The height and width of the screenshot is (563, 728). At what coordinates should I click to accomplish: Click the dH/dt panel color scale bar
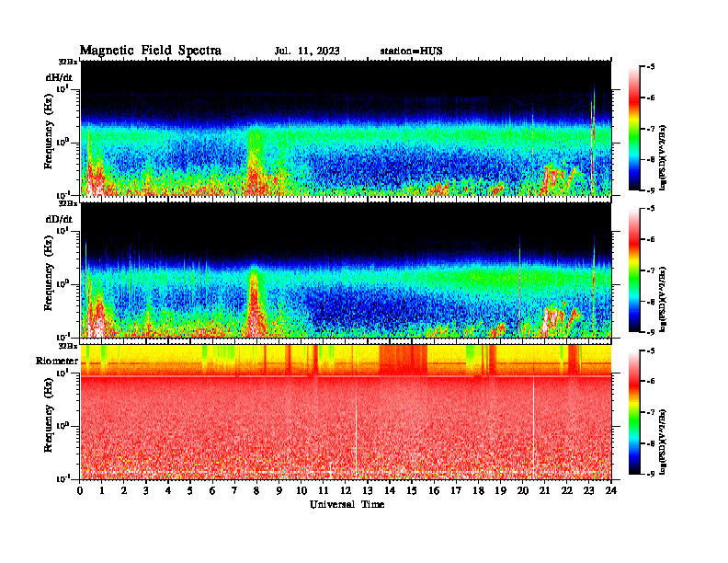point(634,129)
